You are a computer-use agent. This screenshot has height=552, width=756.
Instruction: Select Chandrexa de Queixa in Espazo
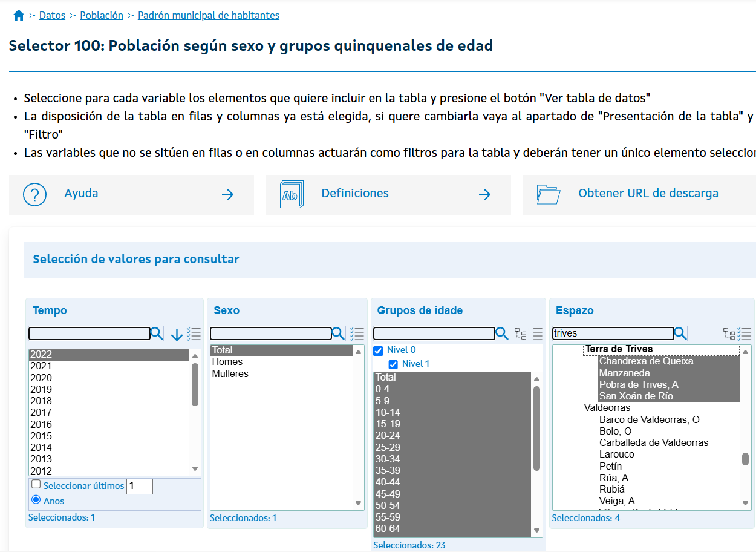[669, 361]
